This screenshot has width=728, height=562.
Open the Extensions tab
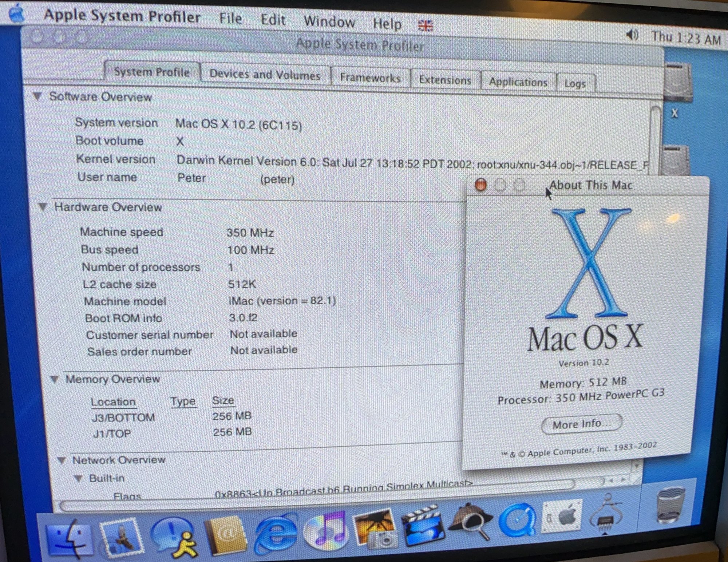445,80
